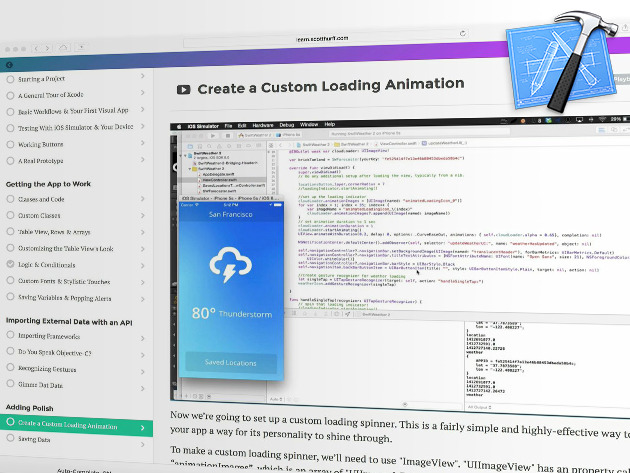Click Importing External Data with an API heading
630x473 pixels.
coord(69,321)
